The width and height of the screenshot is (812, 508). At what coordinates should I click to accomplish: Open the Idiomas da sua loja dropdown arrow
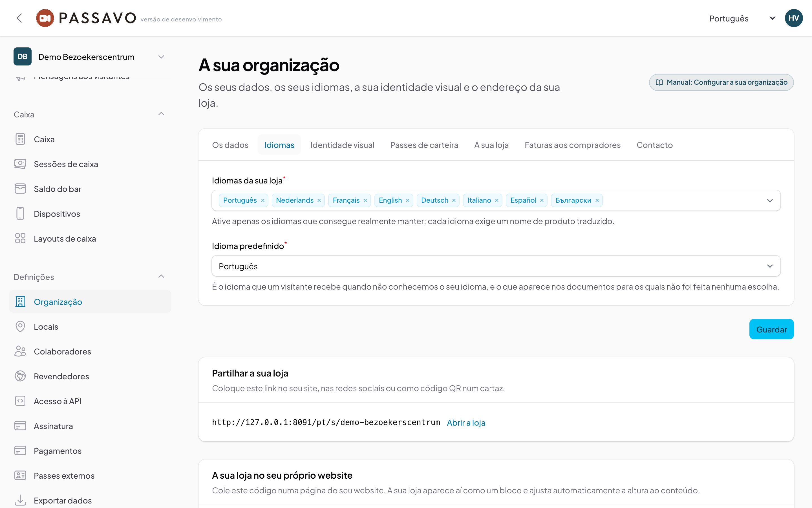(770, 201)
